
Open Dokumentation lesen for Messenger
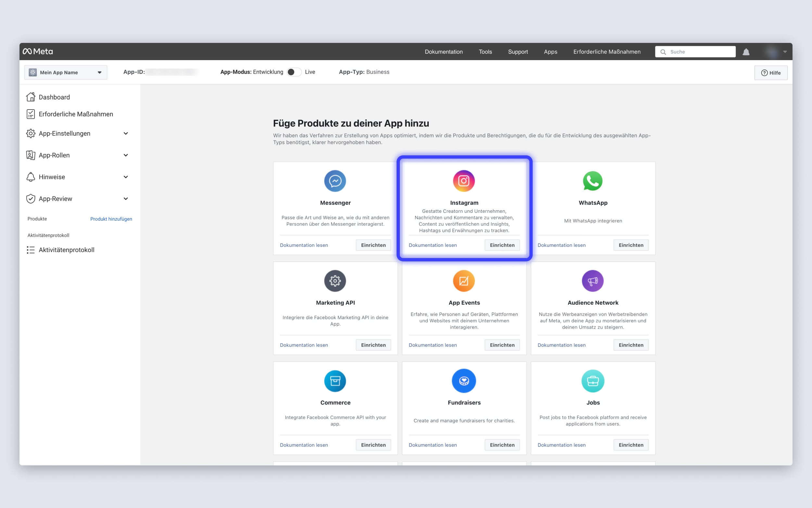coord(304,245)
